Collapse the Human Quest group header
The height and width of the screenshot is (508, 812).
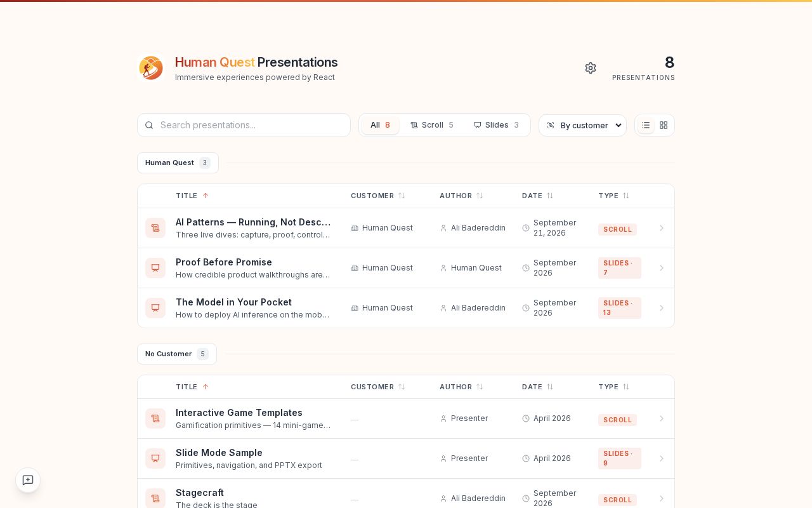coord(178,163)
